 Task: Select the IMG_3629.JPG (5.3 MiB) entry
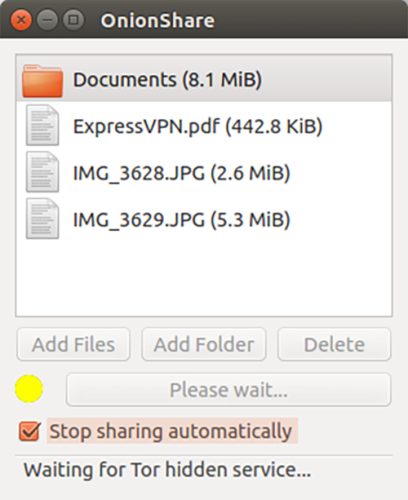coord(204,219)
